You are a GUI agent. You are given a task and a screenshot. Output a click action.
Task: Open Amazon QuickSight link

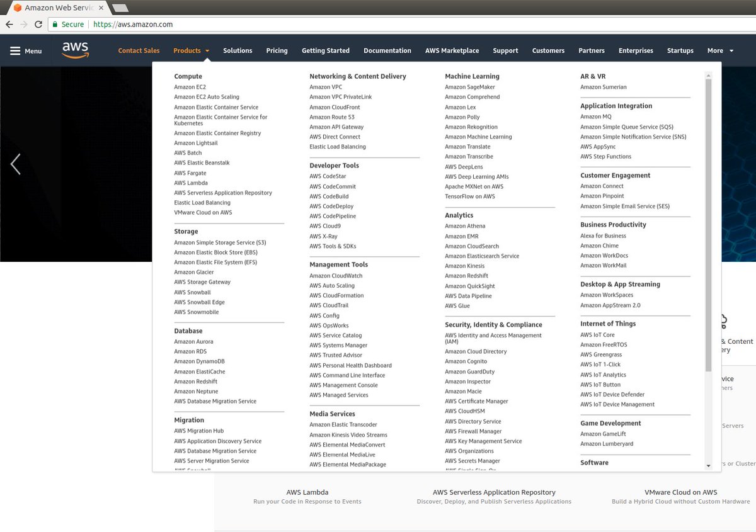(470, 286)
